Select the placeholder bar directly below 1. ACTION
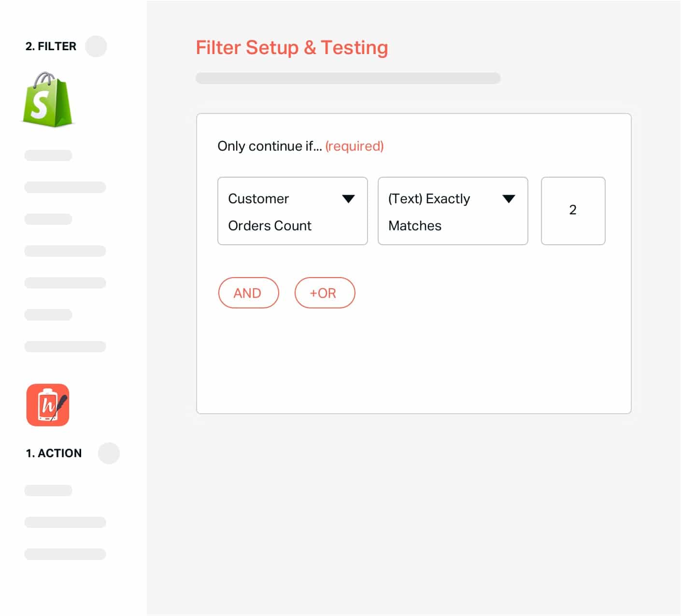The width and height of the screenshot is (681, 616). 48,490
